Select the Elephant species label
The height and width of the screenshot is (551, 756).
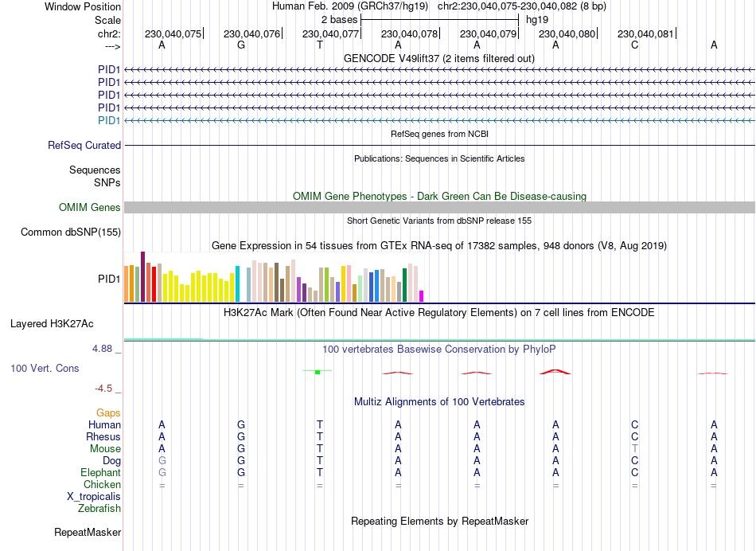[101, 472]
